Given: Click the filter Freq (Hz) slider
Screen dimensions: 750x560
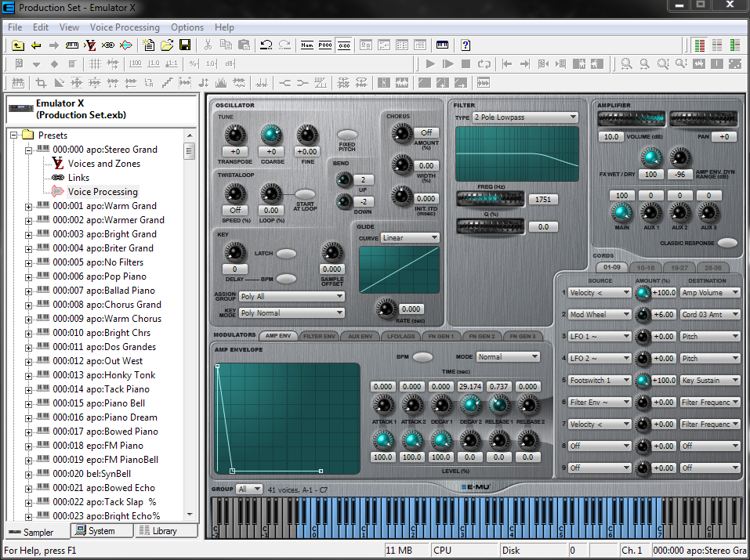Looking at the screenshot, I should [x=490, y=198].
